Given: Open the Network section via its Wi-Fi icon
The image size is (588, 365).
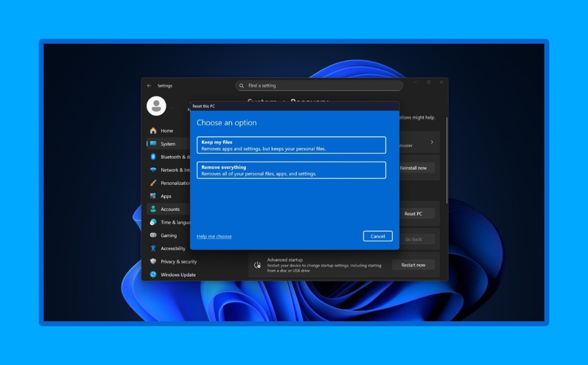Looking at the screenshot, I should [153, 170].
